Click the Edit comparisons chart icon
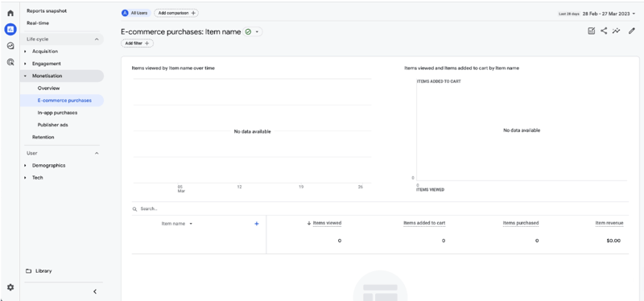The height and width of the screenshot is (301, 644). tap(592, 31)
